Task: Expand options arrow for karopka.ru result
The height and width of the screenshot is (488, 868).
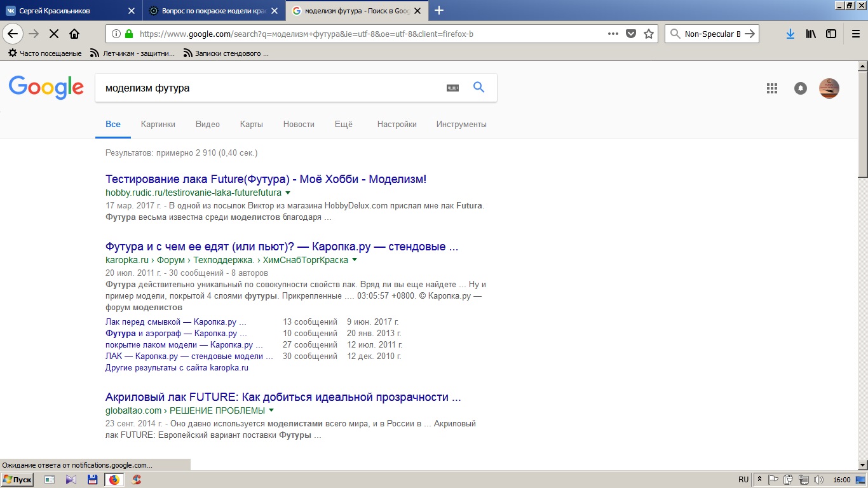Action: click(355, 260)
